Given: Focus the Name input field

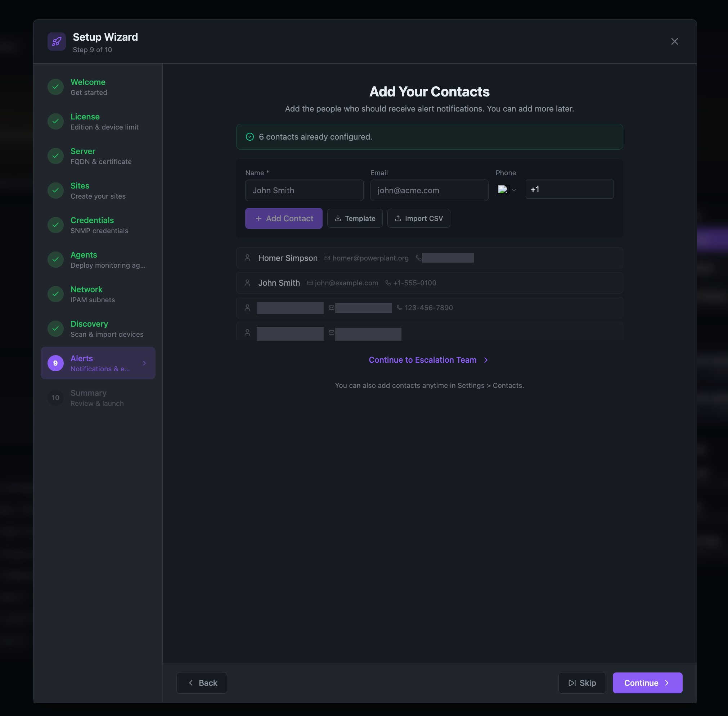Looking at the screenshot, I should (x=304, y=190).
